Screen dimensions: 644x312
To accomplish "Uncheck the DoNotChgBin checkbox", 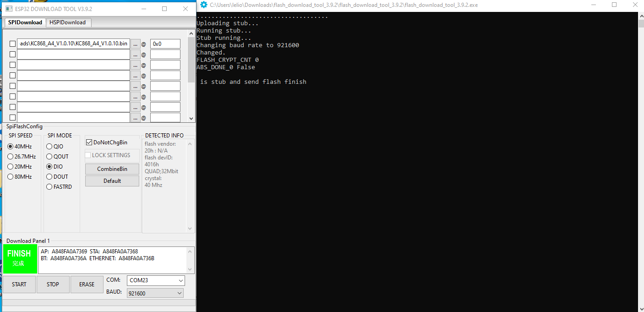I will (89, 142).
